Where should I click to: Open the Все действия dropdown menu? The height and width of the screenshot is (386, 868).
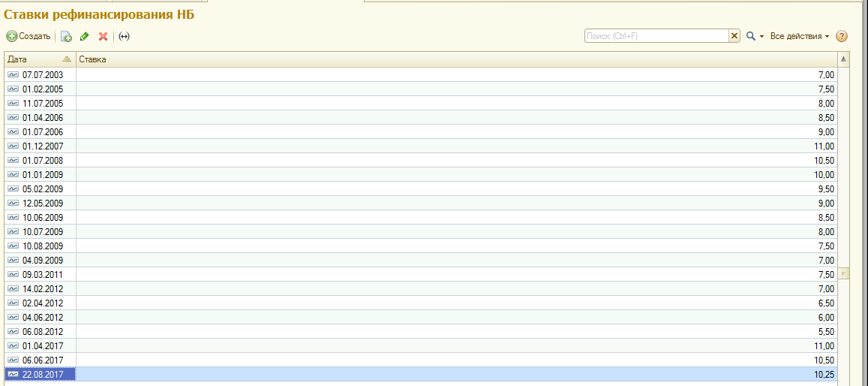pyautogui.click(x=800, y=36)
